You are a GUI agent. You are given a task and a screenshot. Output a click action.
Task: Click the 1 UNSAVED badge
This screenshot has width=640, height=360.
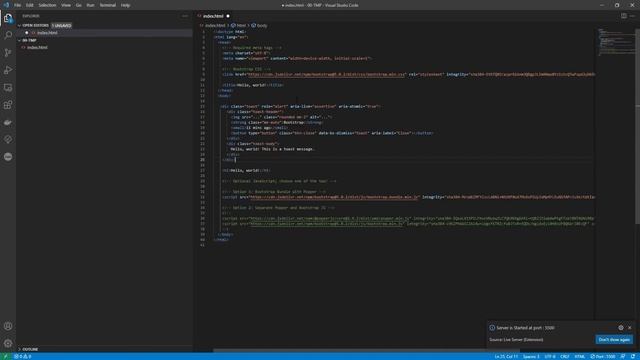point(61,25)
